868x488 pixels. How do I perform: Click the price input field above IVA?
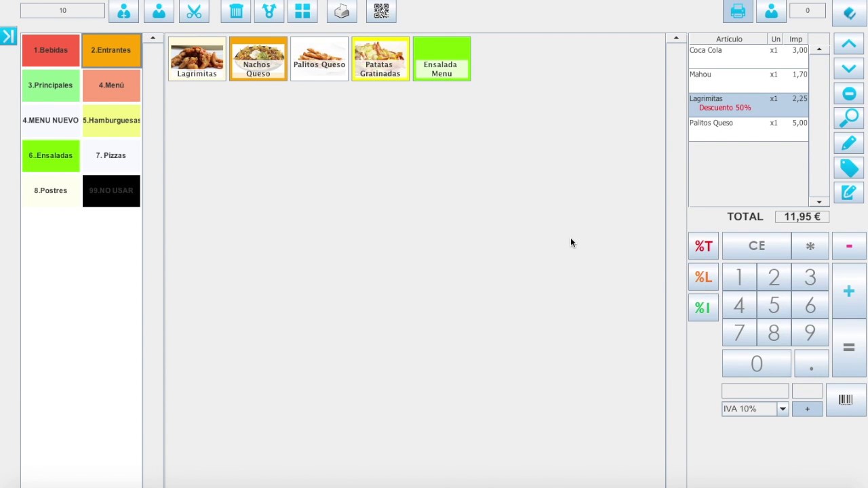(755, 391)
